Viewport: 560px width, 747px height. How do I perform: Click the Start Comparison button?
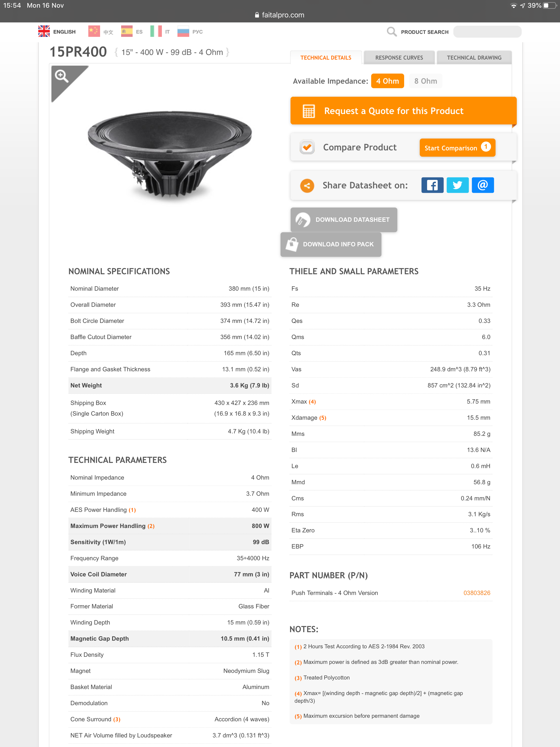click(x=457, y=148)
